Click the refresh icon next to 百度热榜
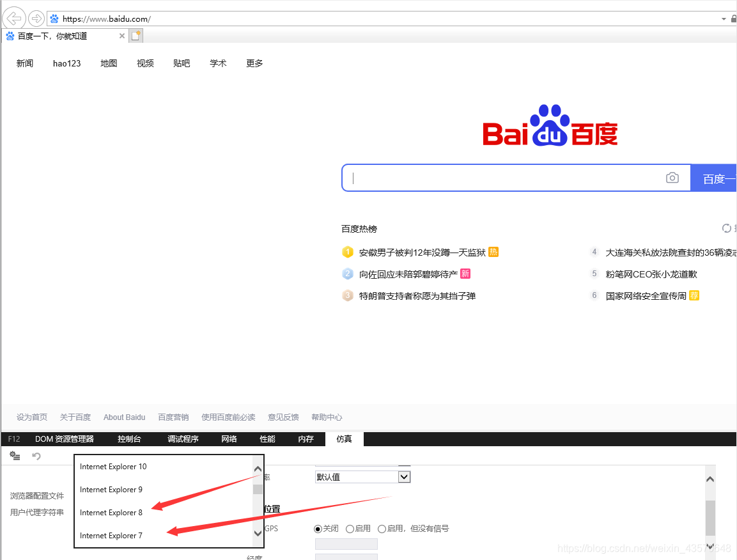This screenshot has height=560, width=737. (727, 228)
